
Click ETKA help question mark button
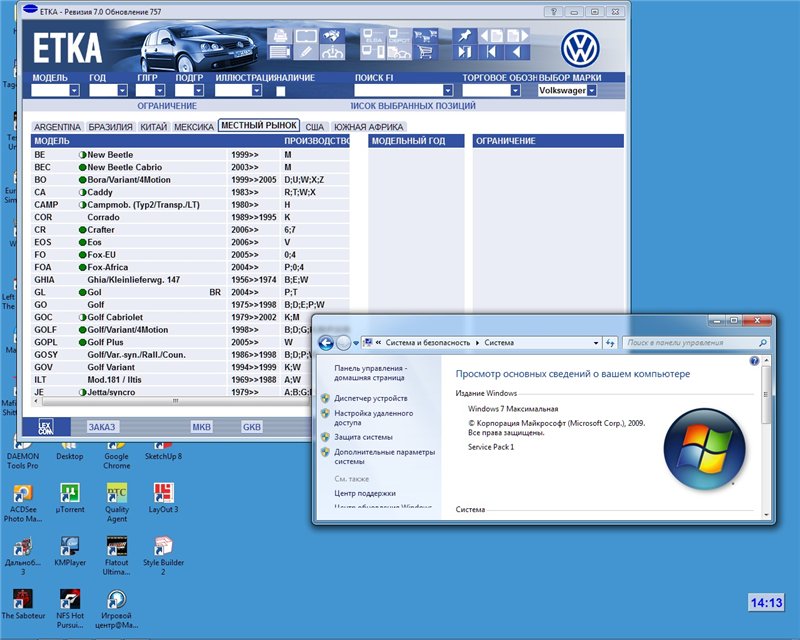[x=554, y=12]
